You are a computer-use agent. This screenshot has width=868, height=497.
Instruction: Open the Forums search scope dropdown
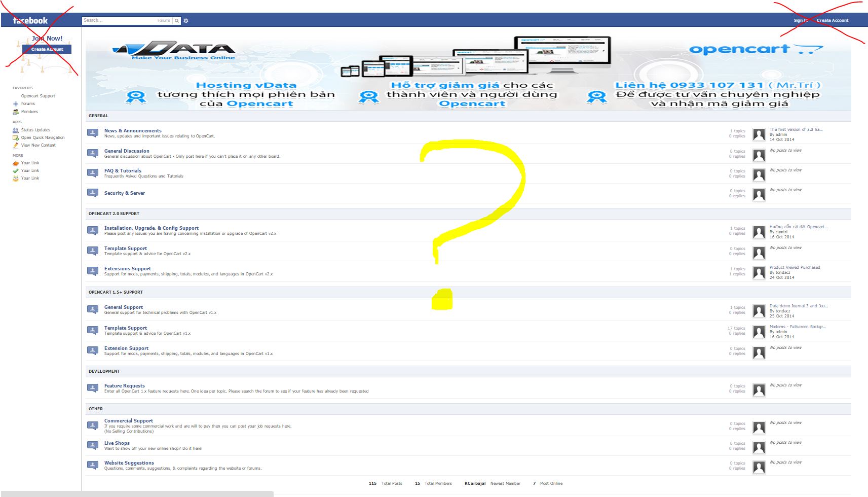164,21
